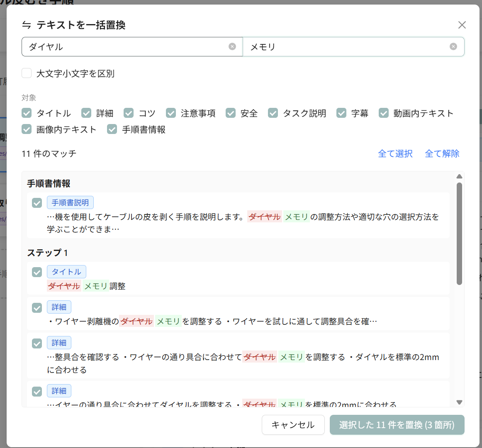Click the 11 件のマッチ count text

click(49, 153)
